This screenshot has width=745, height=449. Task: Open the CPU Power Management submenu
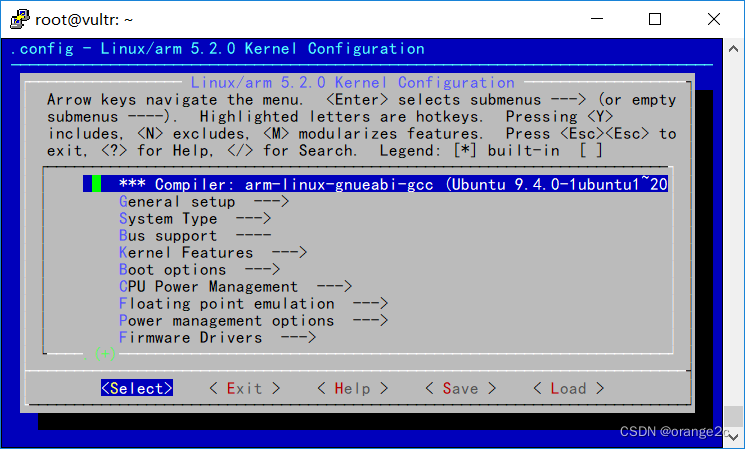[x=235, y=287]
